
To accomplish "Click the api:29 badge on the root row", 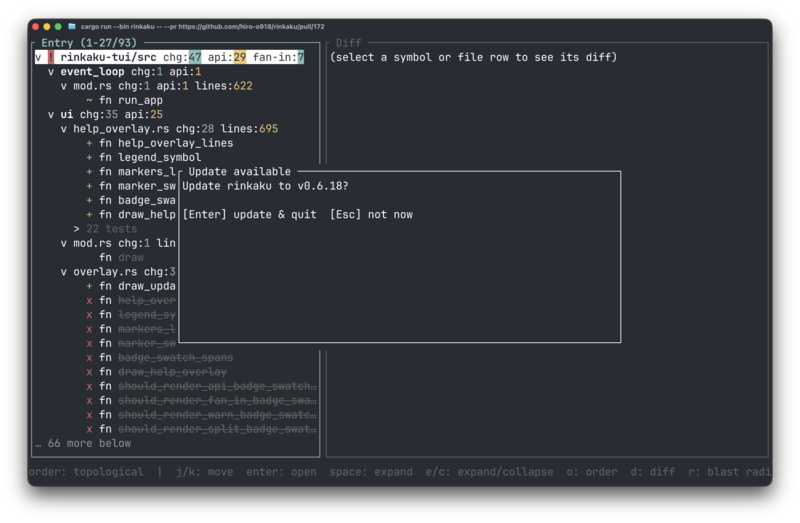I will (x=227, y=57).
